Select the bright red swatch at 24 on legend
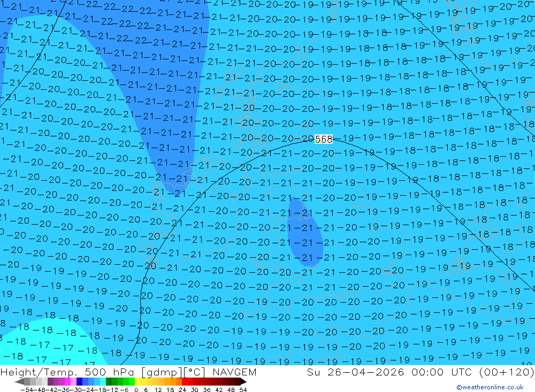Screen dimensions: 535x392 185,382
